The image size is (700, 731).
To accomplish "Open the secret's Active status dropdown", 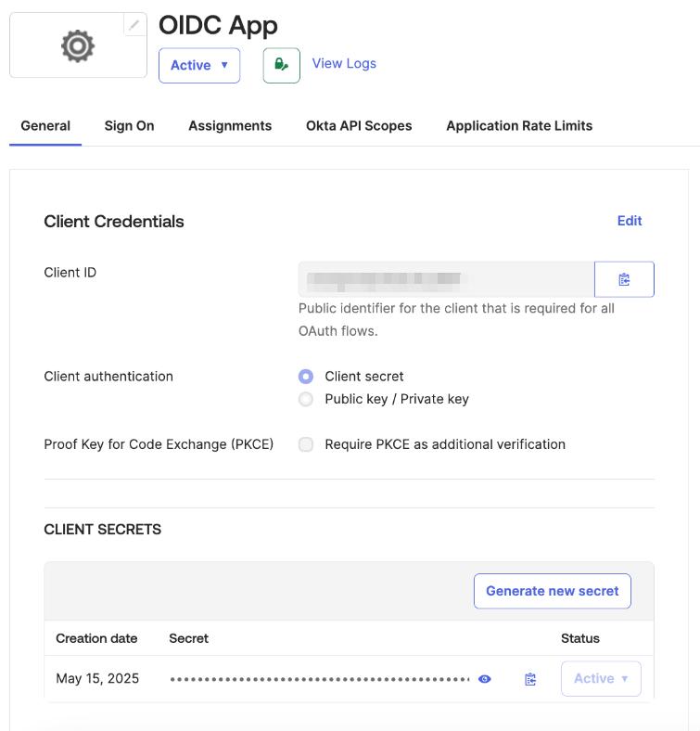I will 601,679.
